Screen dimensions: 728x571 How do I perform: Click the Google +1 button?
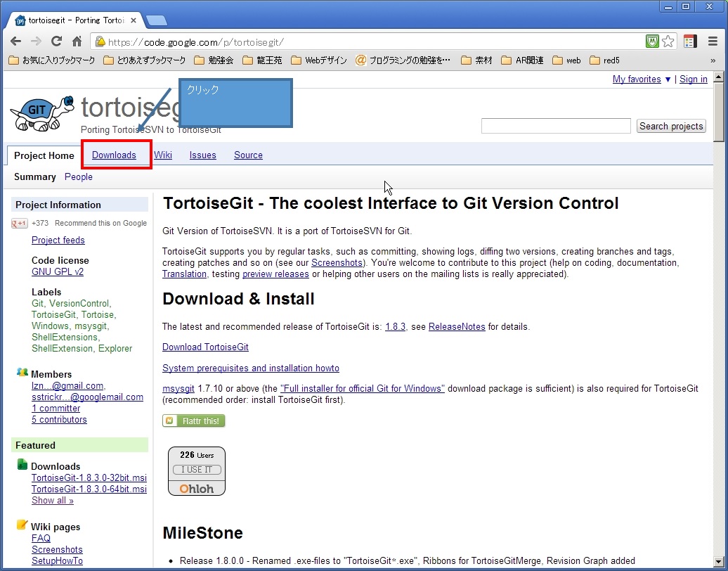20,224
